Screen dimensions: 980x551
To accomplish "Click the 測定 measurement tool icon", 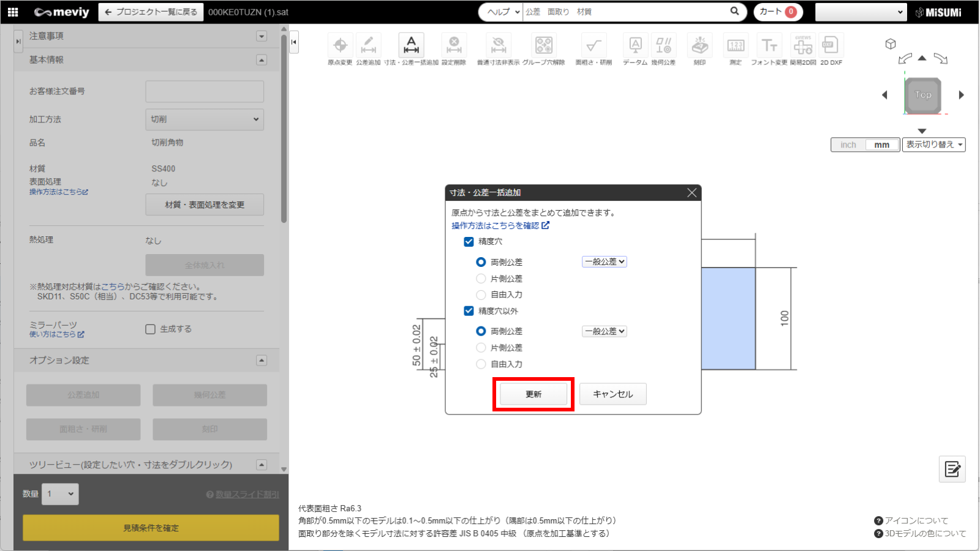I will tap(736, 46).
